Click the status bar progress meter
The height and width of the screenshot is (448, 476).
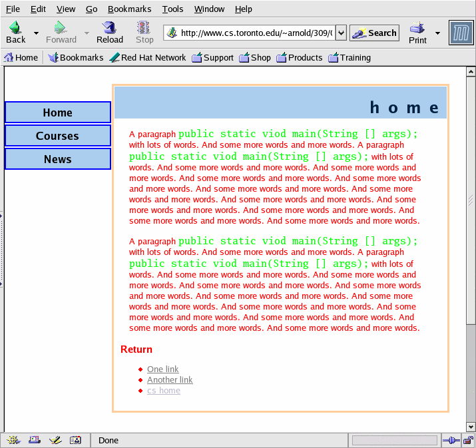point(394,440)
